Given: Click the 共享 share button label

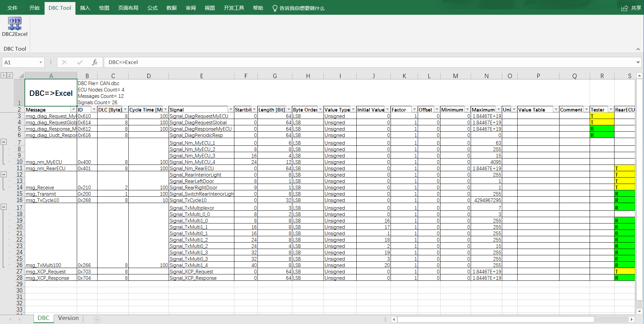Looking at the screenshot, I should 636,8.
